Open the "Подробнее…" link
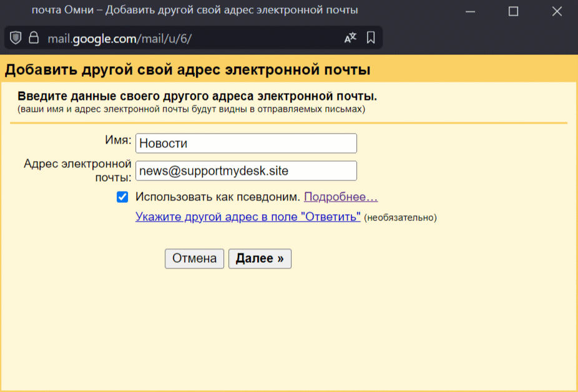The width and height of the screenshot is (578, 392). point(341,197)
